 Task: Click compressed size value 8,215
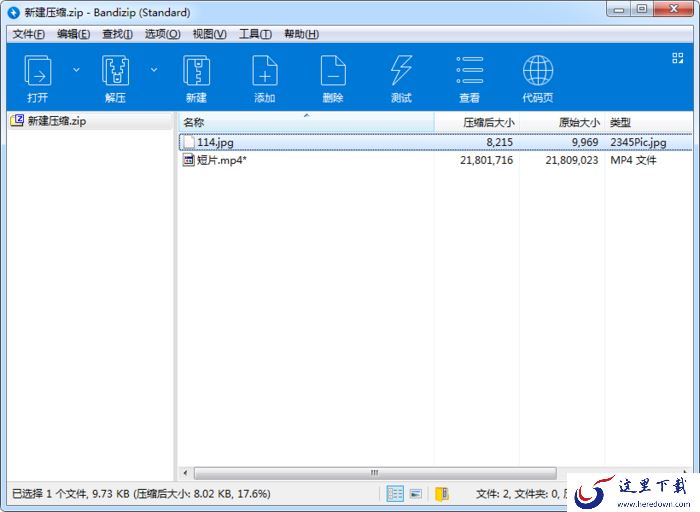(x=500, y=142)
